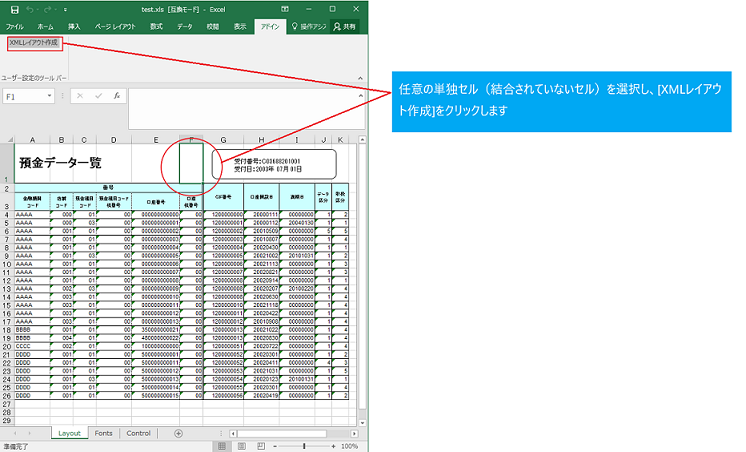Select column H header

point(261,139)
